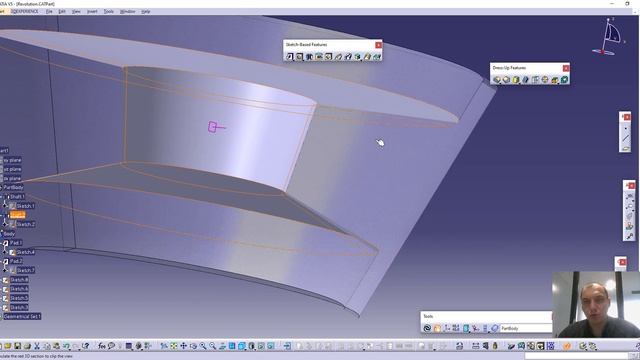
Task: Select the Pocket tool in Sketch-Based Features
Action: pos(300,57)
